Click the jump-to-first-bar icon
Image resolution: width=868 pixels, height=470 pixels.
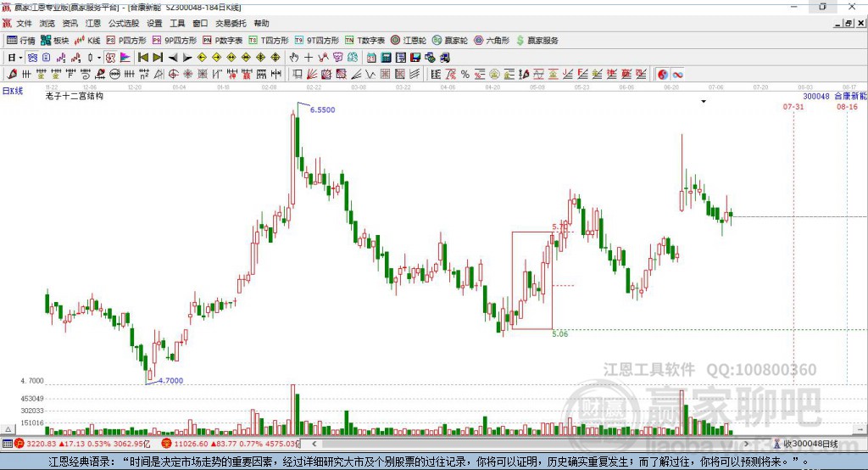click(x=142, y=58)
